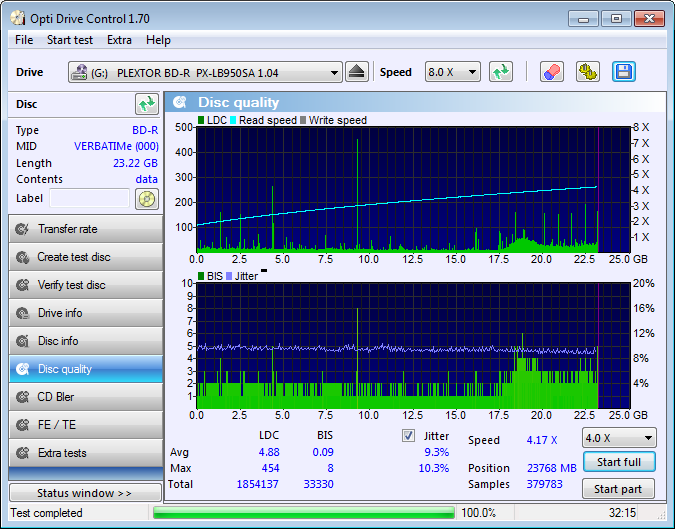Open the FE / TE page
The height and width of the screenshot is (529, 675).
(x=86, y=425)
